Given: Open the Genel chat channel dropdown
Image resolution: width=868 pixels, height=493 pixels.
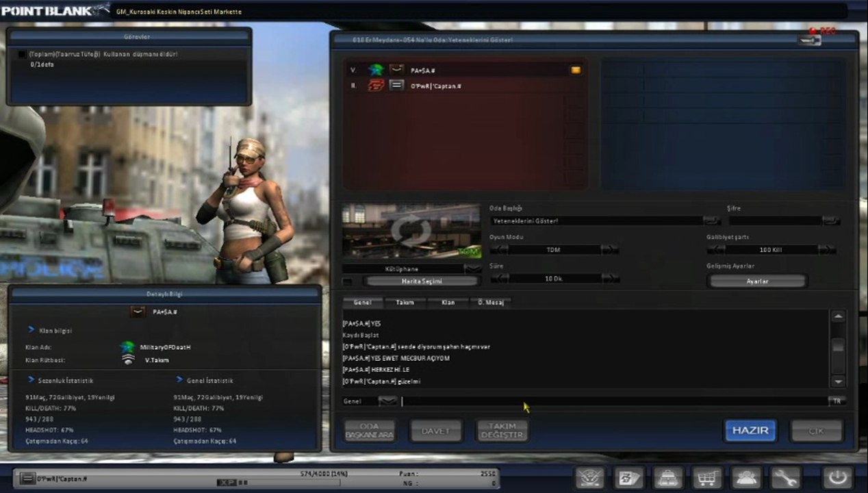Looking at the screenshot, I should tap(387, 401).
